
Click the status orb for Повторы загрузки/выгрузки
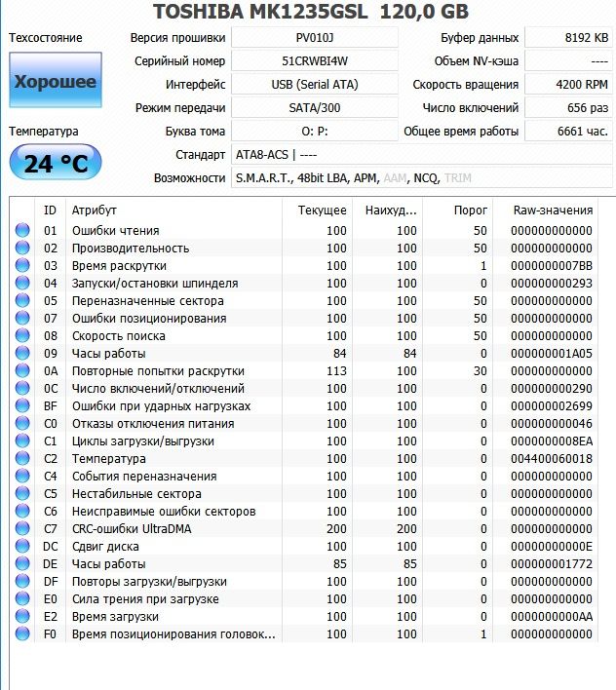(x=22, y=581)
